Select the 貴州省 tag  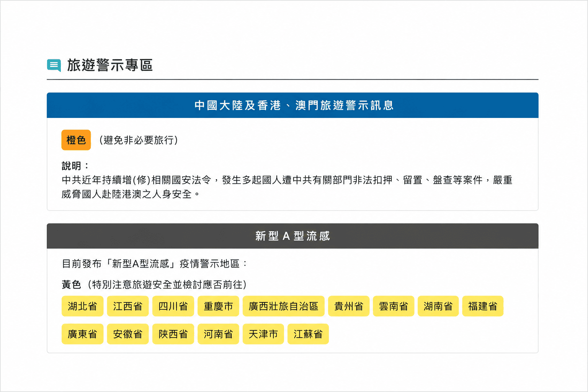click(x=349, y=306)
